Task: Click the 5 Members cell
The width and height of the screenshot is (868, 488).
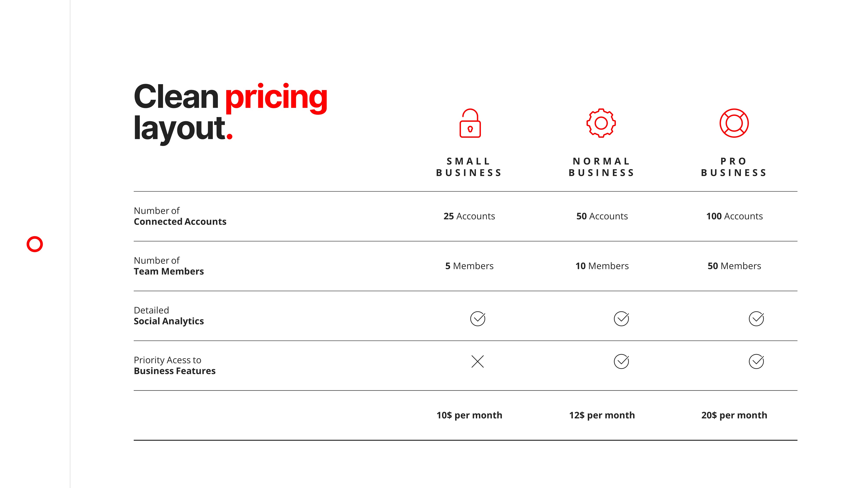Action: click(x=469, y=266)
